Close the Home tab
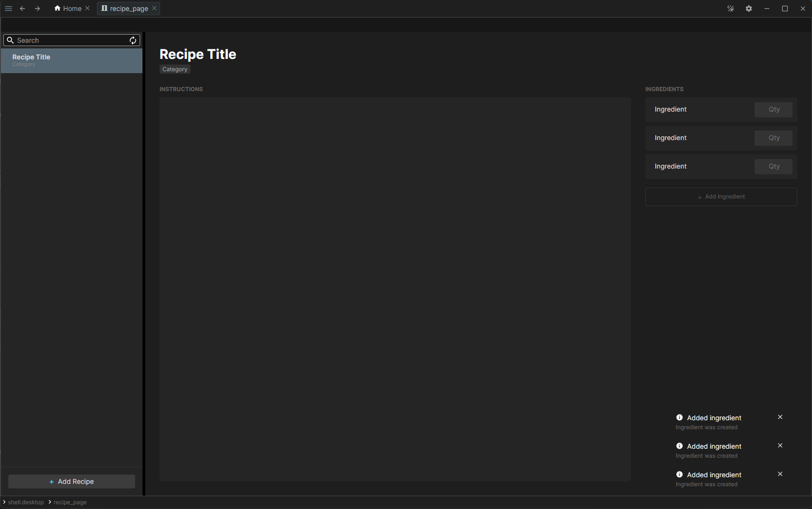 87,9
